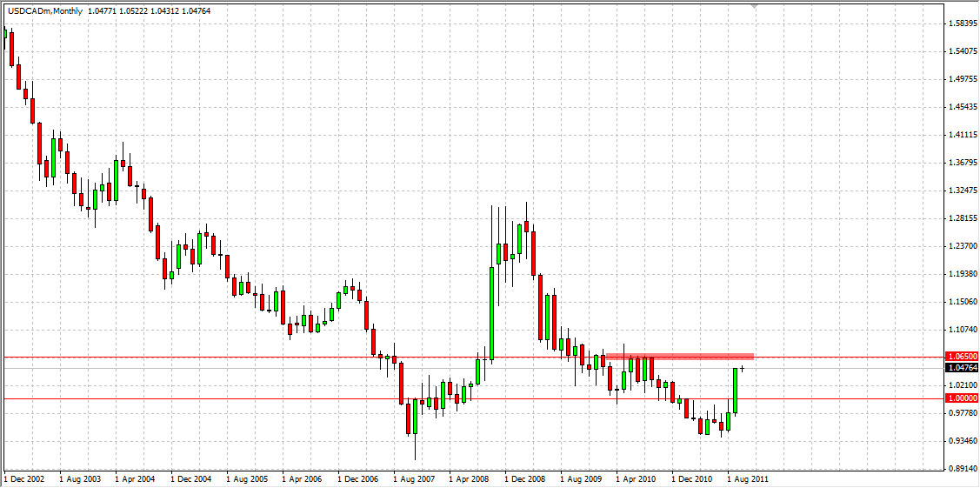Click the red 1.06500 price label

tap(962, 358)
